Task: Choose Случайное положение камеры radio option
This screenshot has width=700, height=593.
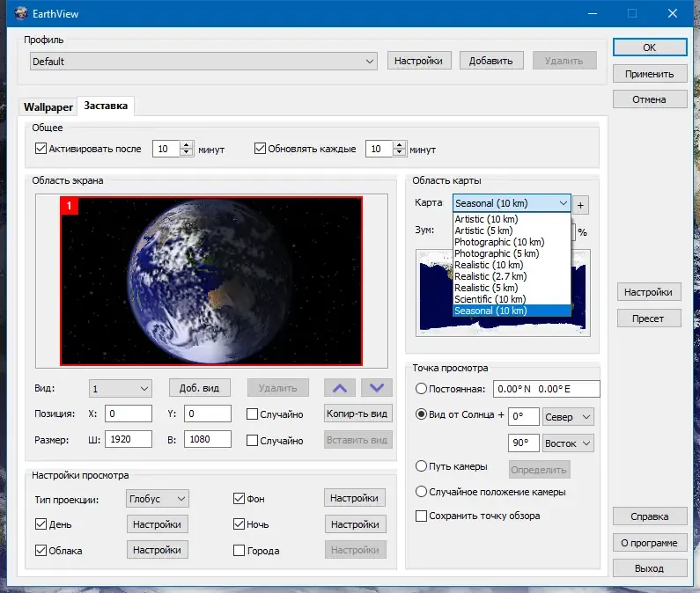Action: pyautogui.click(x=422, y=492)
